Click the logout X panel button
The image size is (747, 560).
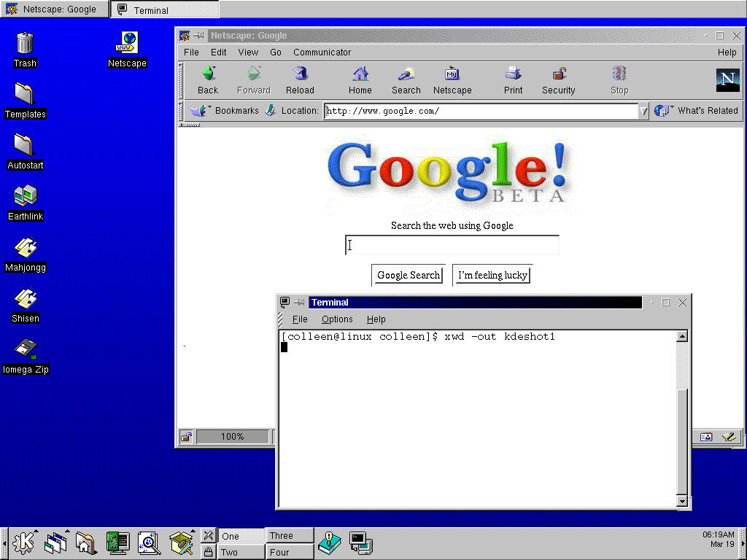pos(208,535)
